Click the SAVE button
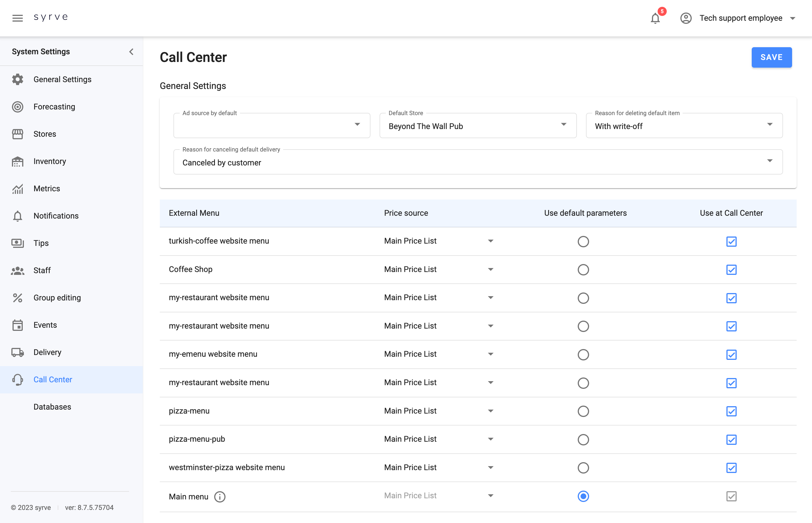 (x=771, y=57)
